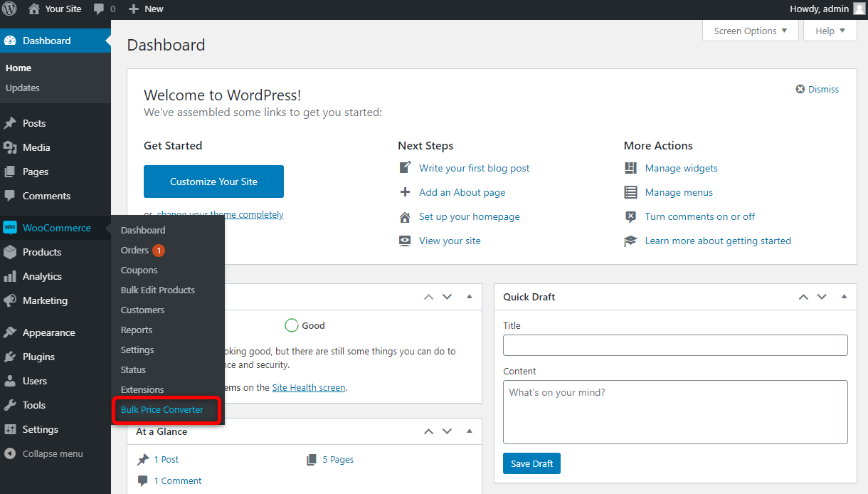Click the Products box icon in the sidebar

[x=10, y=252]
